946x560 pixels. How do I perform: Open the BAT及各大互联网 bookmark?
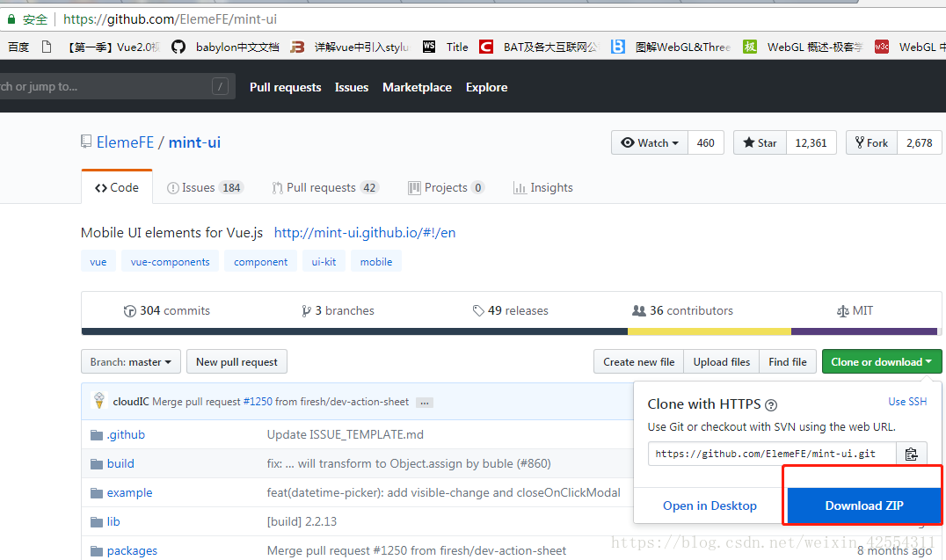coord(538,47)
